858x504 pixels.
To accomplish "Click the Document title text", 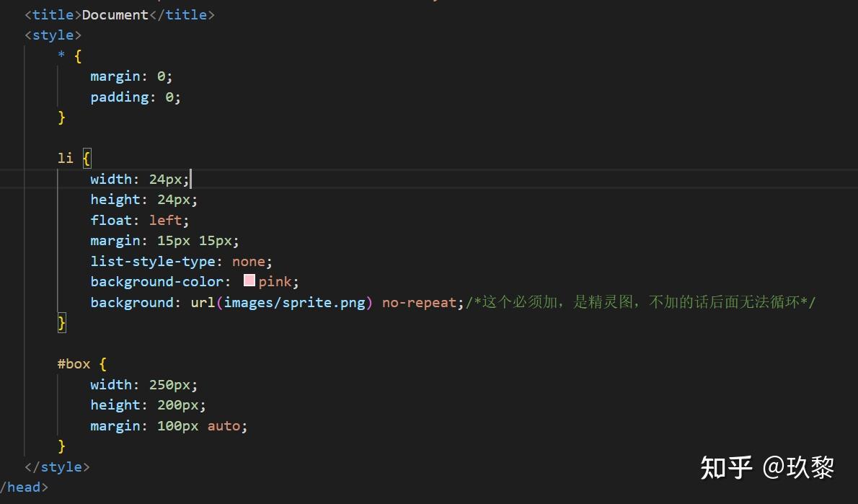I will point(114,14).
